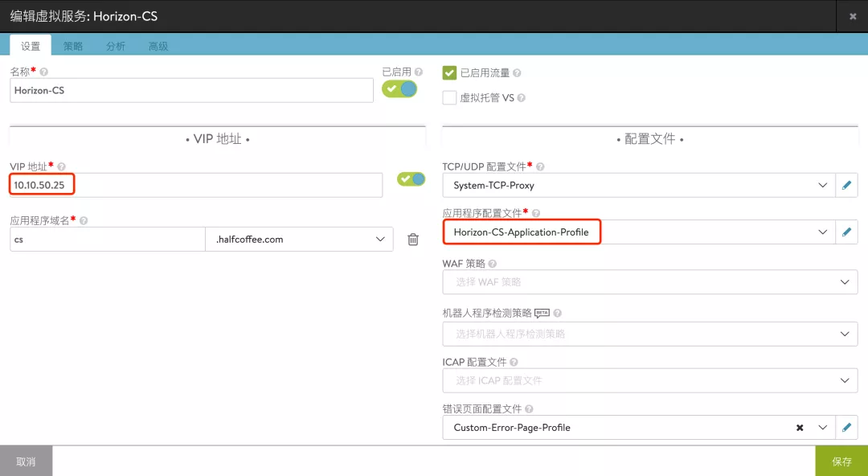
Task: Open the Custom-Error-Page-Profile dropdown arrow
Action: pos(823,427)
